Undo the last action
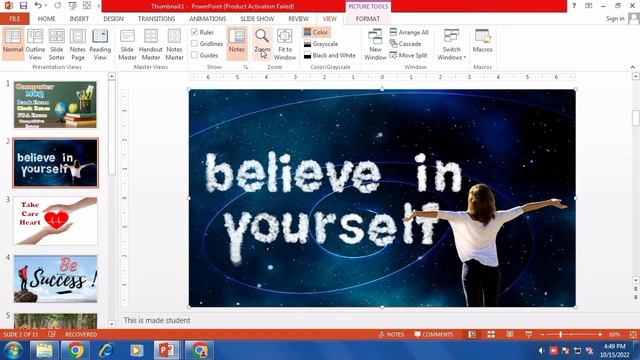The width and height of the screenshot is (640, 360). pyautogui.click(x=38, y=6)
